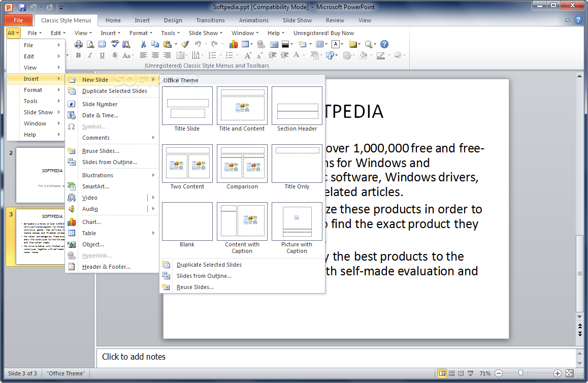This screenshot has width=588, height=383.
Task: Click the Cut scissors icon
Action: click(143, 44)
